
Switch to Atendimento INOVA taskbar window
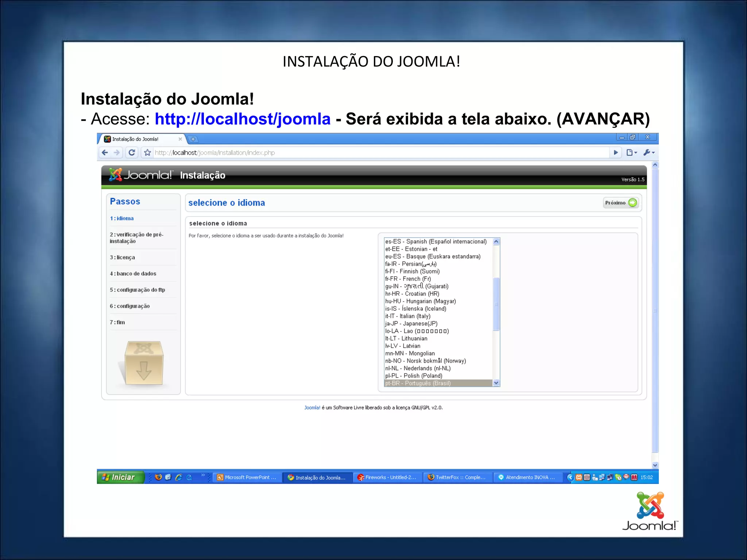pos(528,477)
